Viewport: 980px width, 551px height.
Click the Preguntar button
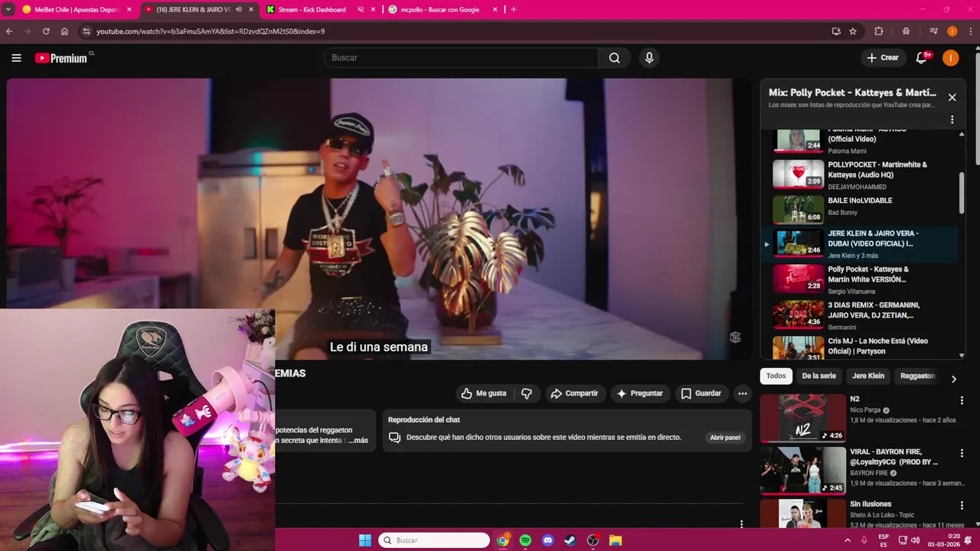click(640, 393)
